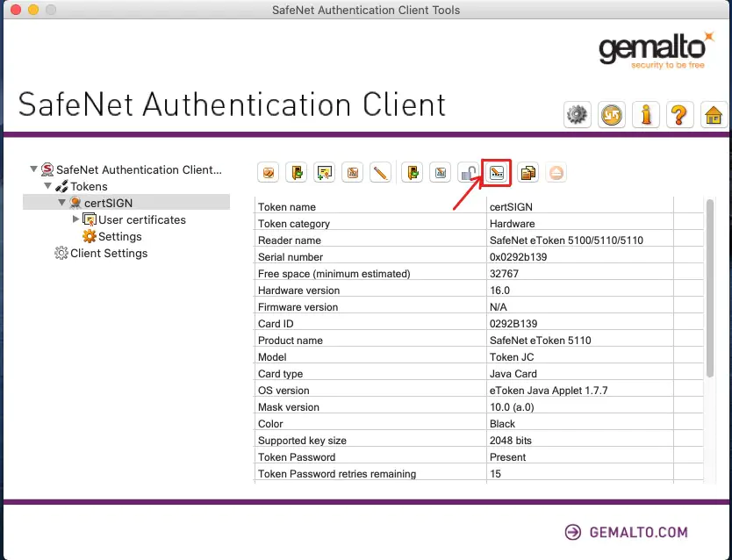The width and height of the screenshot is (732, 560).
Task: Click the token details vertical scrollbar
Action: pyautogui.click(x=708, y=290)
